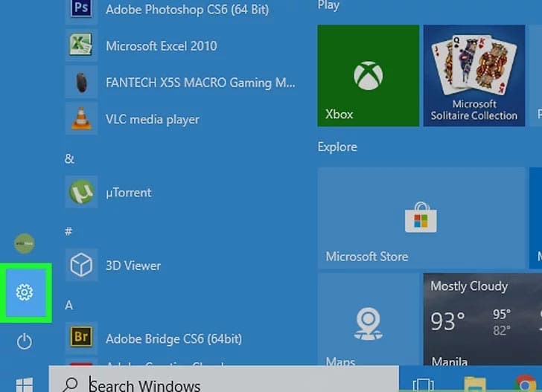Open FANTECH X5S MACRO Gaming app
Image resolution: width=542 pixels, height=392 pixels.
[200, 83]
